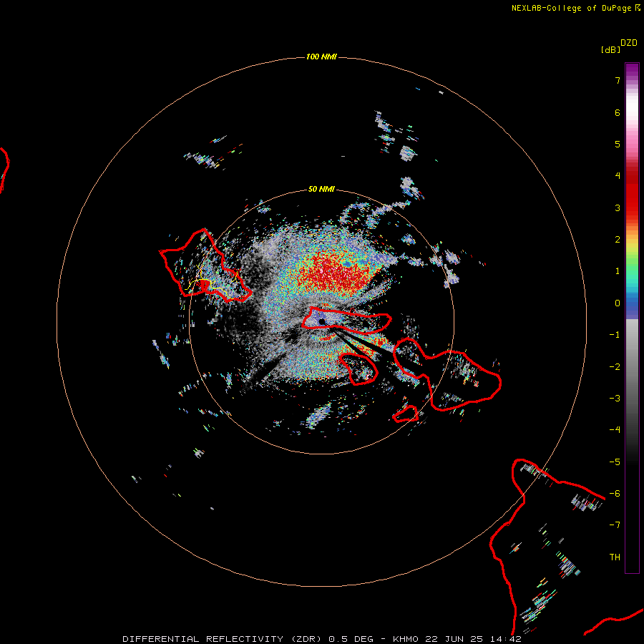Viewport: 644px width, 644px height.
Task: Click the -2 value on color scale
Action: pyautogui.click(x=615, y=367)
